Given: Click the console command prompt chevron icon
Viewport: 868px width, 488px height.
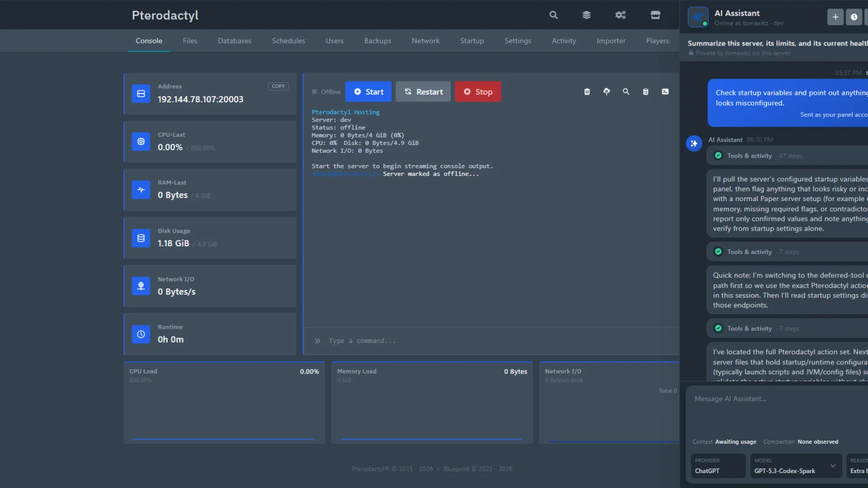Looking at the screenshot, I should point(317,341).
